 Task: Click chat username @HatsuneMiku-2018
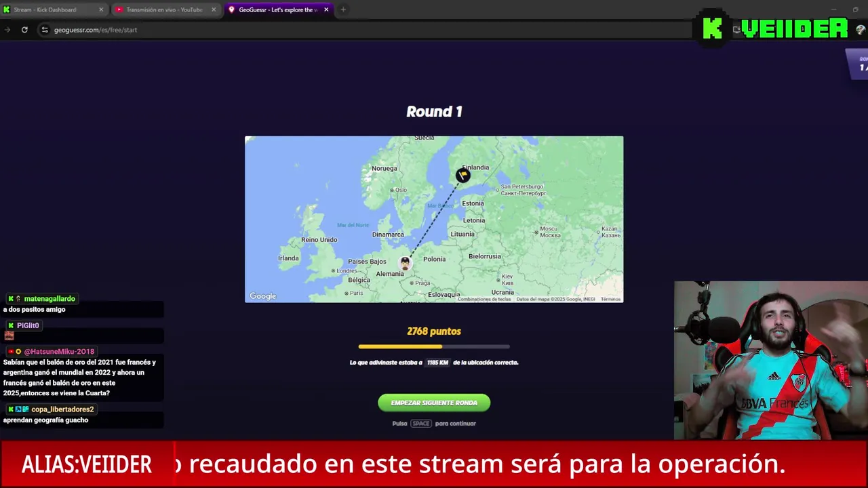[x=59, y=352]
